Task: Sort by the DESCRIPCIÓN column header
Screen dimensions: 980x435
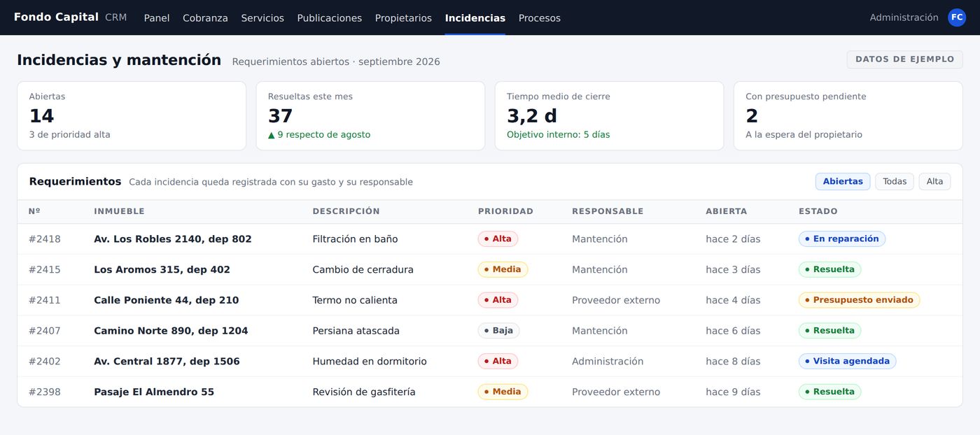Action: (346, 211)
